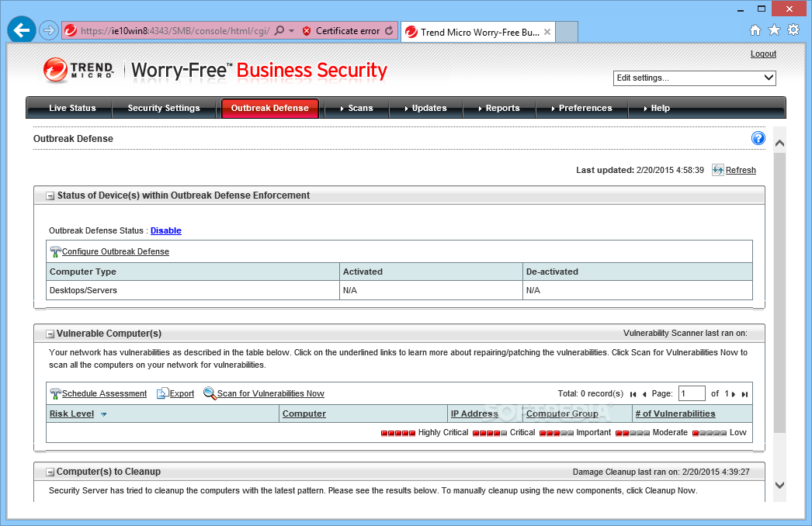Open the address bar dropdown arrow
812x526 pixels.
point(292,31)
